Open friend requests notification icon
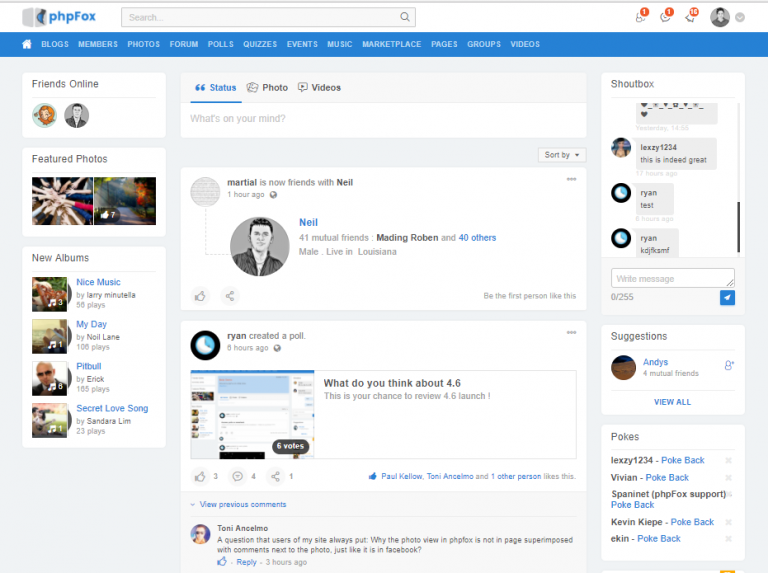The width and height of the screenshot is (768, 573). coord(640,17)
